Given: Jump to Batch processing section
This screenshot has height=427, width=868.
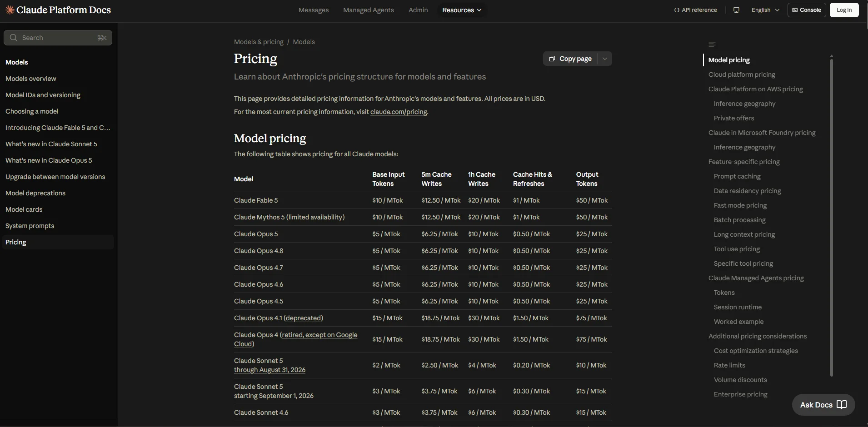Looking at the screenshot, I should coord(739,220).
